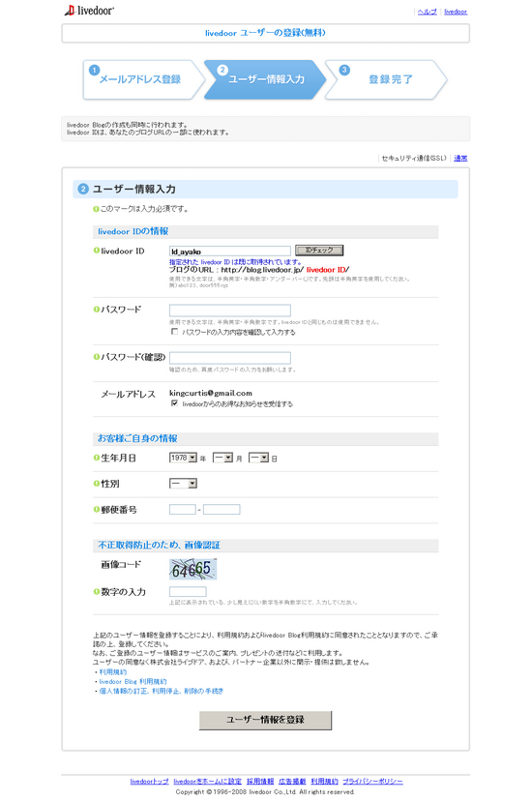Image resolution: width=532 pixels, height=801 pixels.
Task: Click the livedoor ID input field
Action: point(230,251)
